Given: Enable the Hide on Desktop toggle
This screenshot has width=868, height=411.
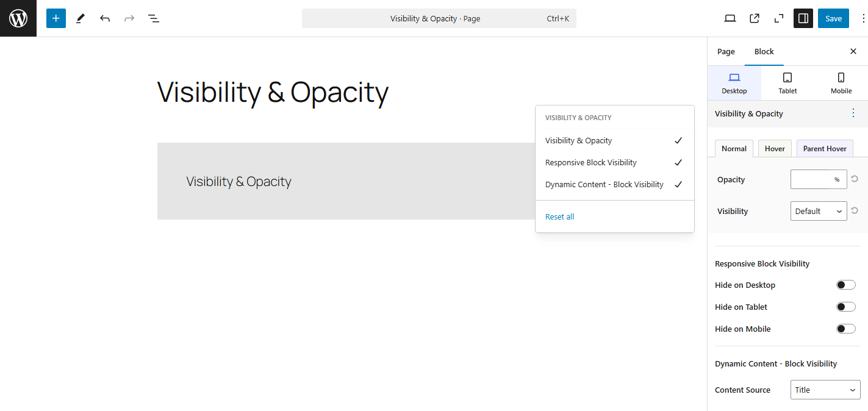Looking at the screenshot, I should tap(845, 285).
